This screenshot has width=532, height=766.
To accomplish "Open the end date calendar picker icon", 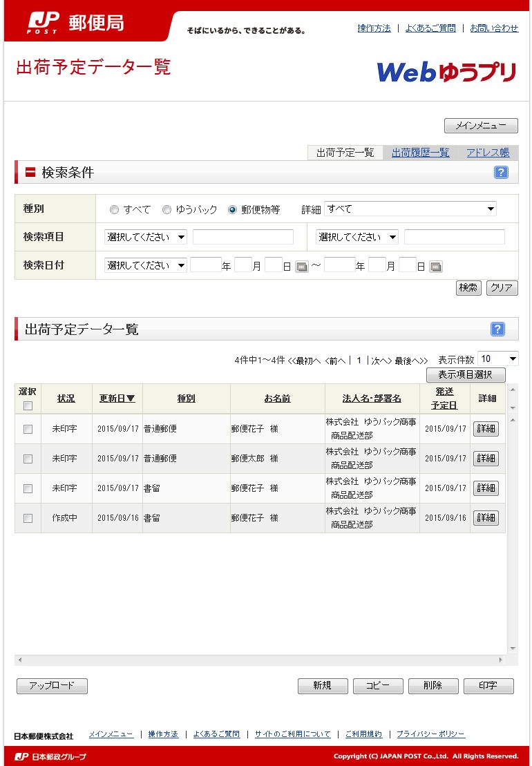I will coord(435,267).
